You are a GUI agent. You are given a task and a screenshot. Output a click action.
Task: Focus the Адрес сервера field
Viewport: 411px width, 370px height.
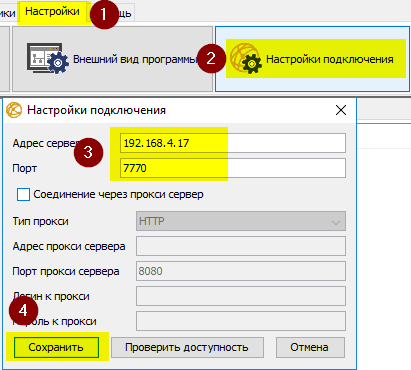point(233,143)
